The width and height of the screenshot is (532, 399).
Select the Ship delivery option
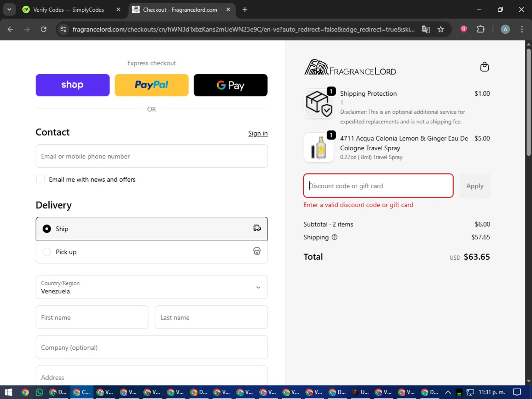tap(152, 228)
